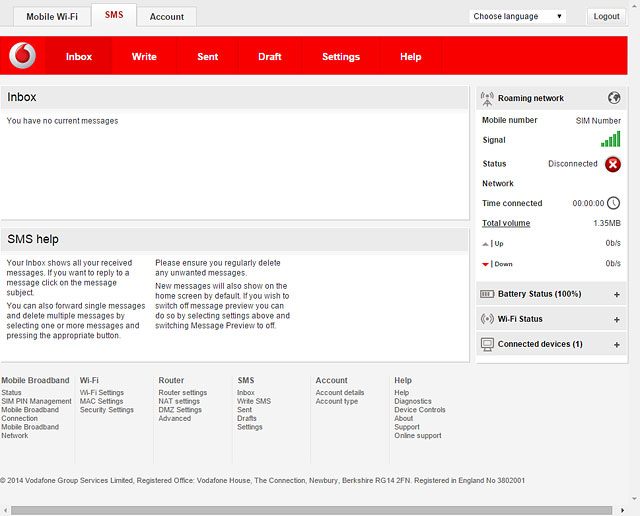Expand the Battery Status section
This screenshot has height=516, width=640.
pos(616,295)
